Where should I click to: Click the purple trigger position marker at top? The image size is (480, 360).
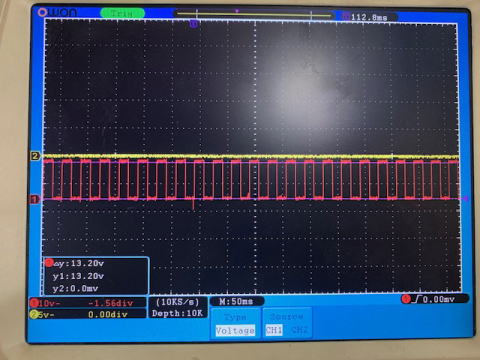[194, 24]
